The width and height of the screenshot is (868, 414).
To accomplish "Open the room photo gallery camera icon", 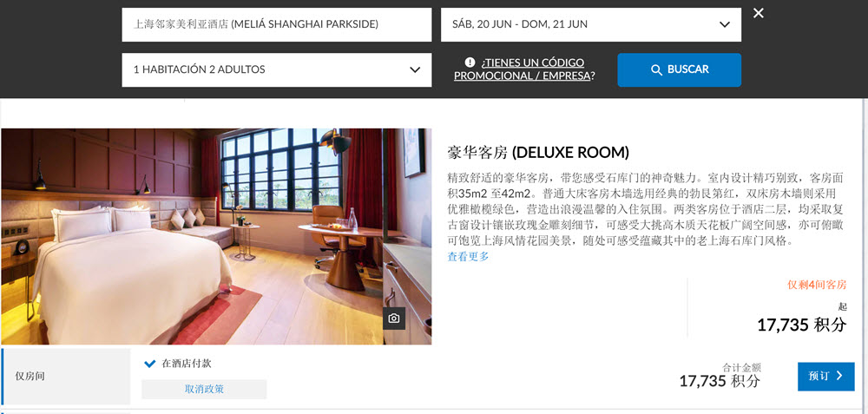I will click(393, 319).
